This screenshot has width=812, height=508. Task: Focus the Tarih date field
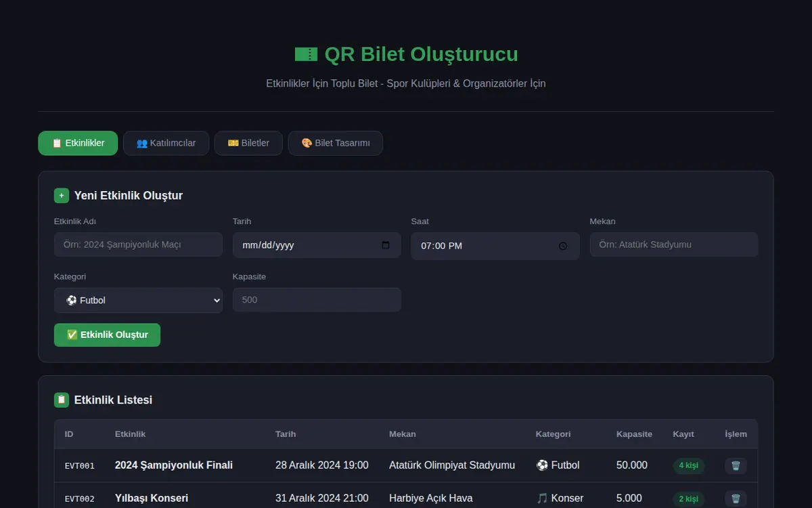click(317, 245)
